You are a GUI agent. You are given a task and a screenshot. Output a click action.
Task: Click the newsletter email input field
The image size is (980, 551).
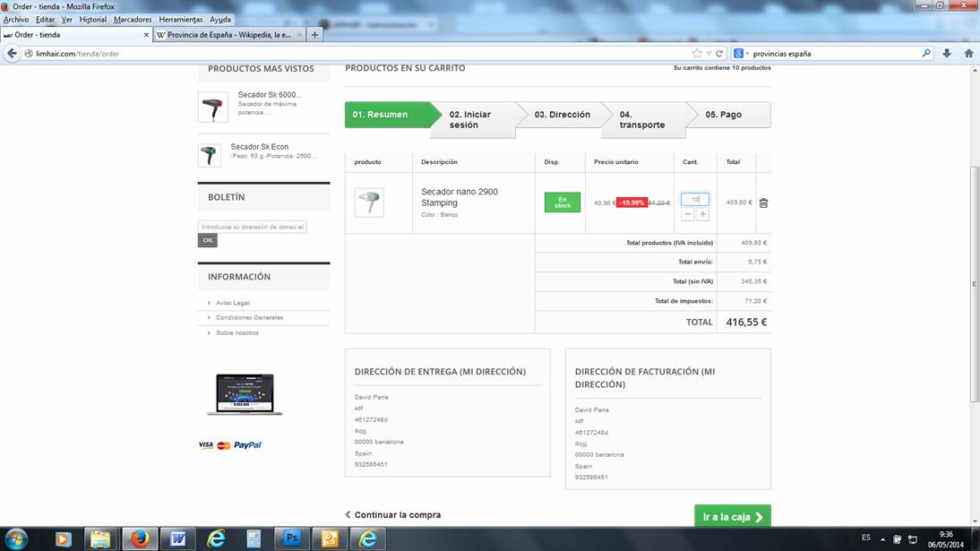(x=253, y=227)
